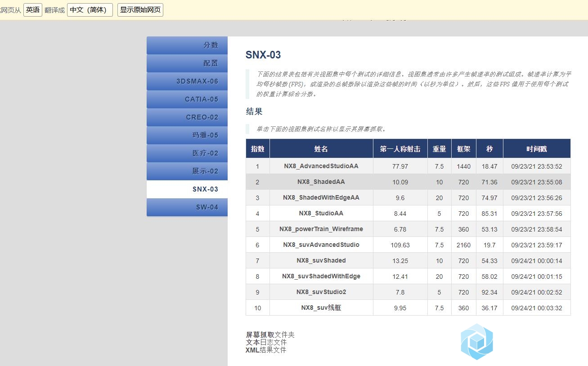This screenshot has width=588, height=366.
Task: Open NX8_suvStudio2 screen grab
Action: [321, 292]
